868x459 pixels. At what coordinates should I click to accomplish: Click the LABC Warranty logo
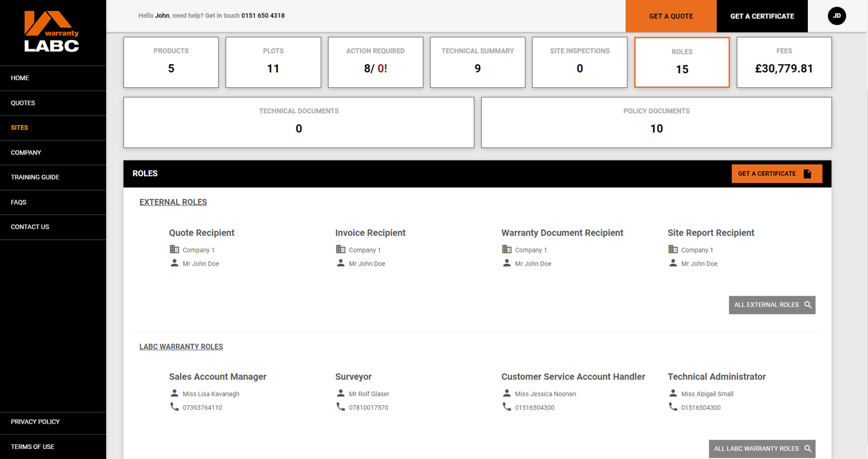click(52, 31)
